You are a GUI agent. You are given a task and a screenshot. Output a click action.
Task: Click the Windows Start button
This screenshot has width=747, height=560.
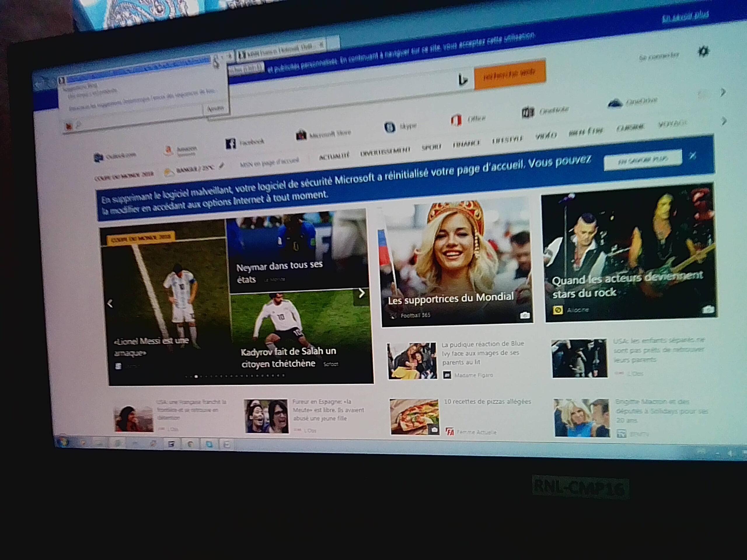click(x=63, y=442)
